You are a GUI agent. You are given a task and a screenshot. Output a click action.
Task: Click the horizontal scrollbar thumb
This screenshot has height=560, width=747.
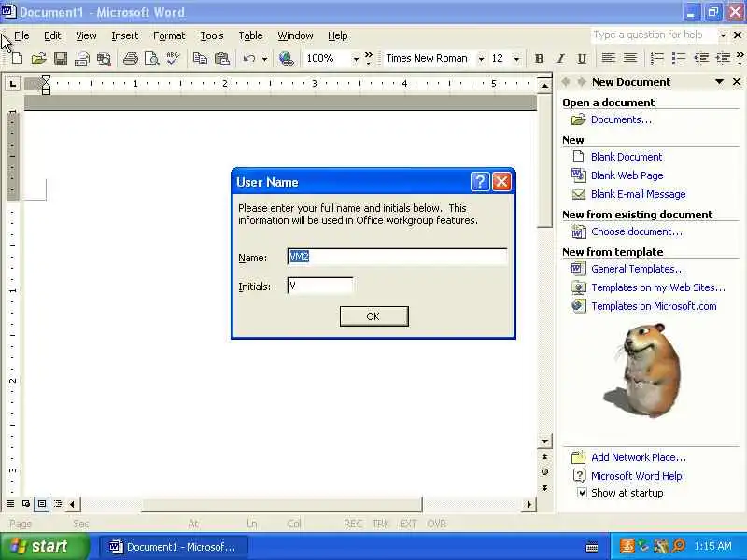(282, 504)
